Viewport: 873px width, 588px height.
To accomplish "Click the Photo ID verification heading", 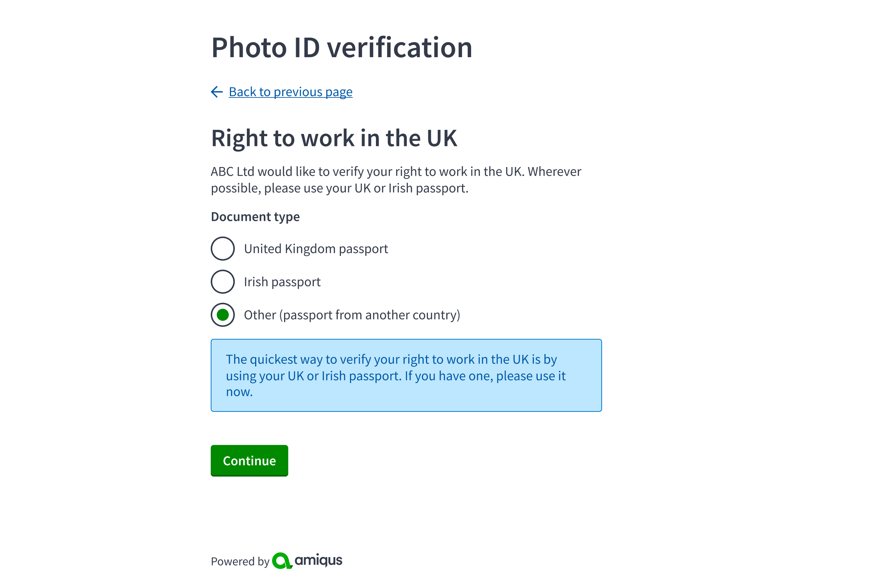I will pos(342,48).
